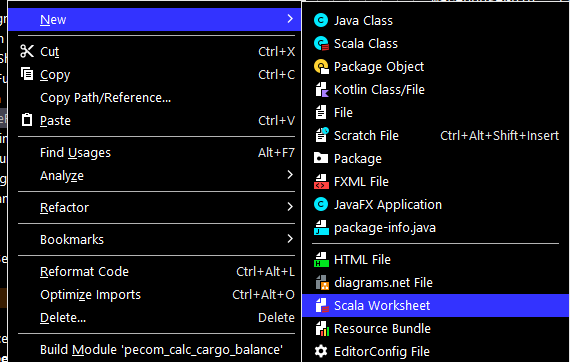
Task: Click the diagrams.net File icon
Action: point(322,282)
